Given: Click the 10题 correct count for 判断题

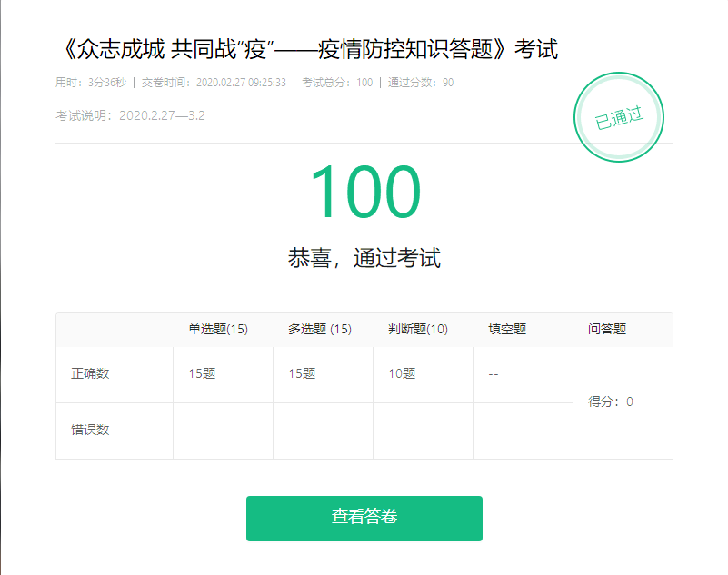Looking at the screenshot, I should coord(402,373).
